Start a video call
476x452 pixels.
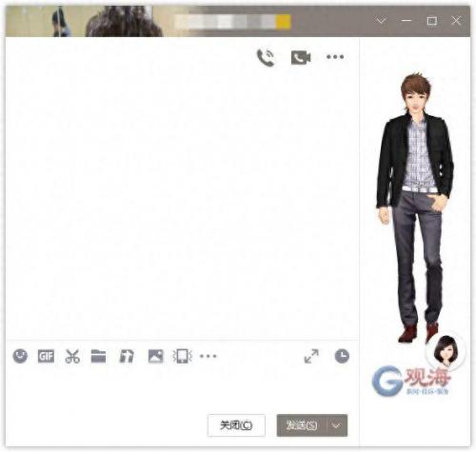[301, 57]
